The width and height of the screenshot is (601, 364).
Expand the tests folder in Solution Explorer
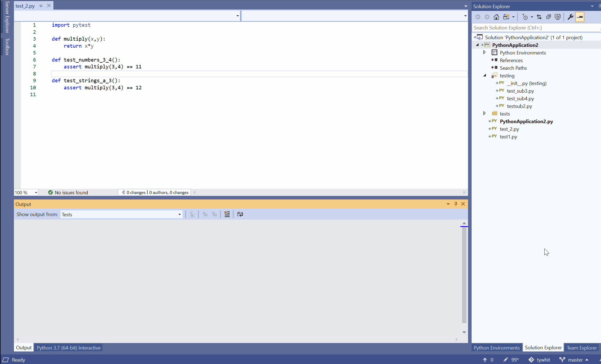pyautogui.click(x=484, y=113)
